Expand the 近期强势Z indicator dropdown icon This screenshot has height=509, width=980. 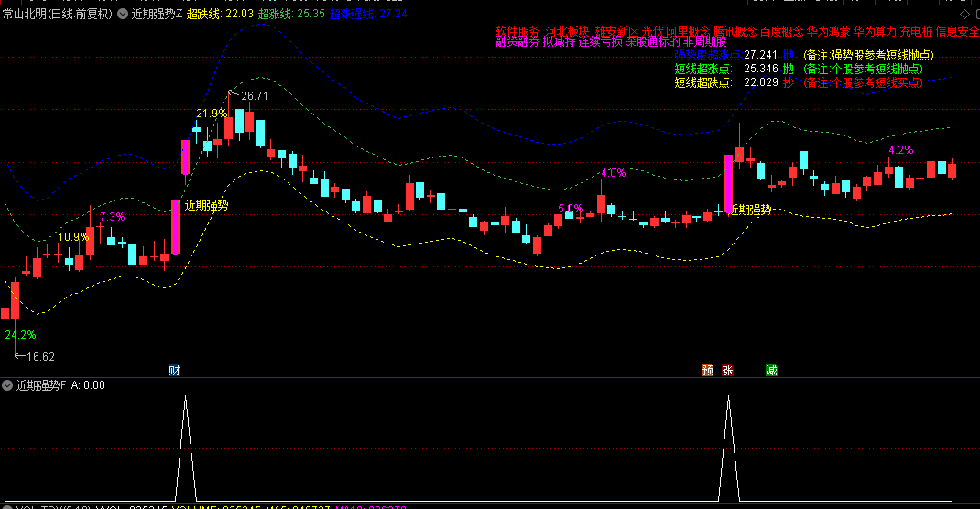point(123,14)
